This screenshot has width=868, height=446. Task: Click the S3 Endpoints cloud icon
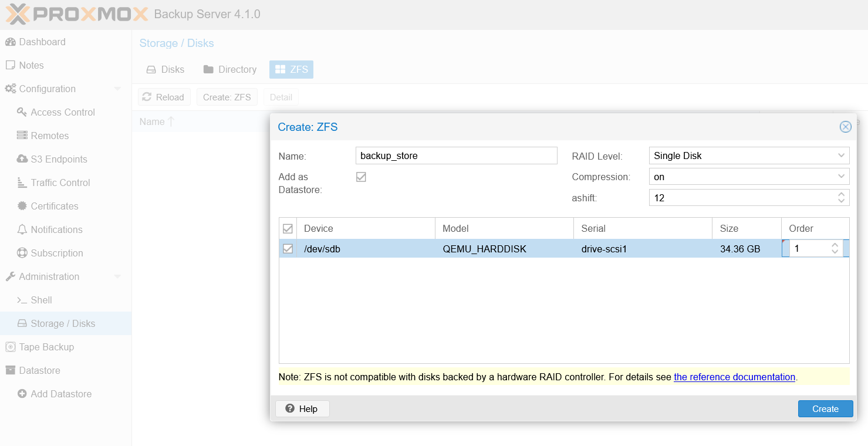(x=22, y=159)
